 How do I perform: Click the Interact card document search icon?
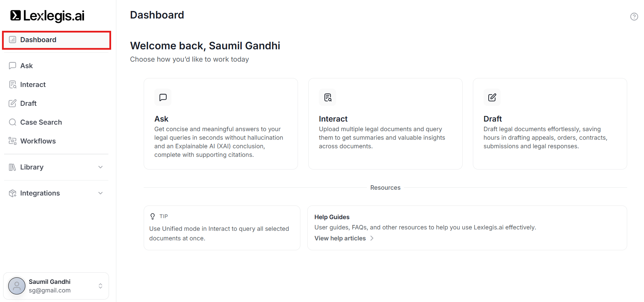point(327,98)
